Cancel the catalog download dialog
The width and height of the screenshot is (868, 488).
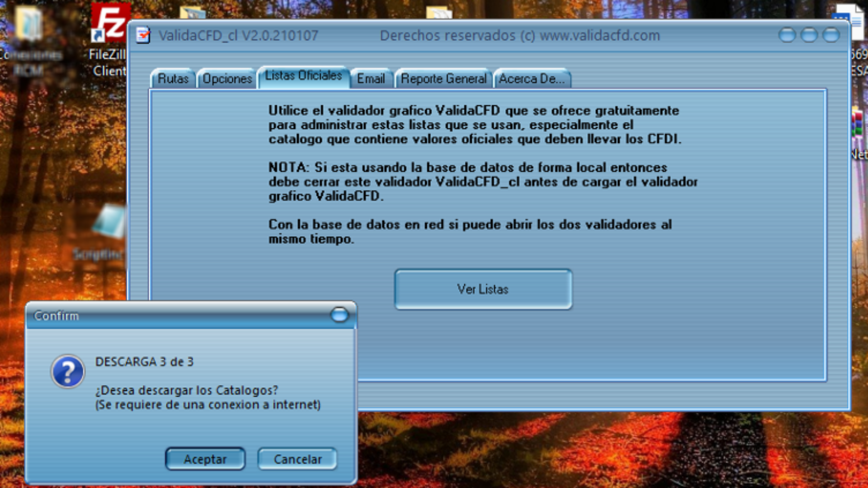pos(297,459)
